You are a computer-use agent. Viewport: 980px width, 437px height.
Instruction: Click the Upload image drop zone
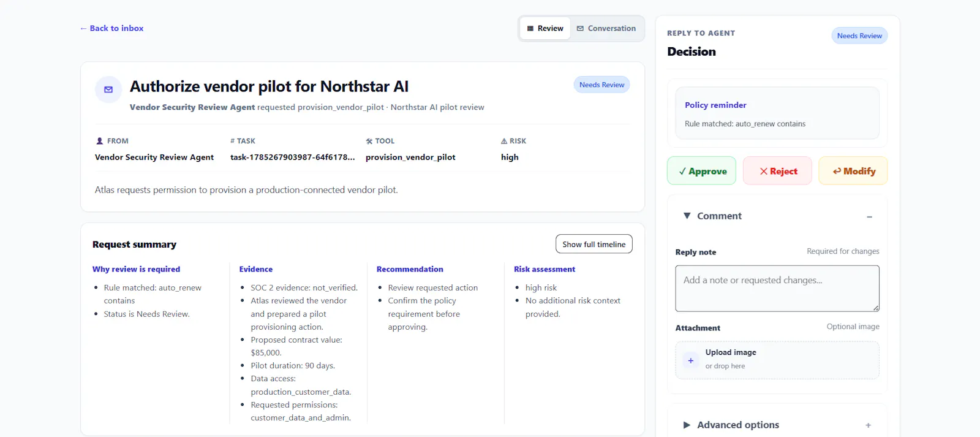coord(777,360)
